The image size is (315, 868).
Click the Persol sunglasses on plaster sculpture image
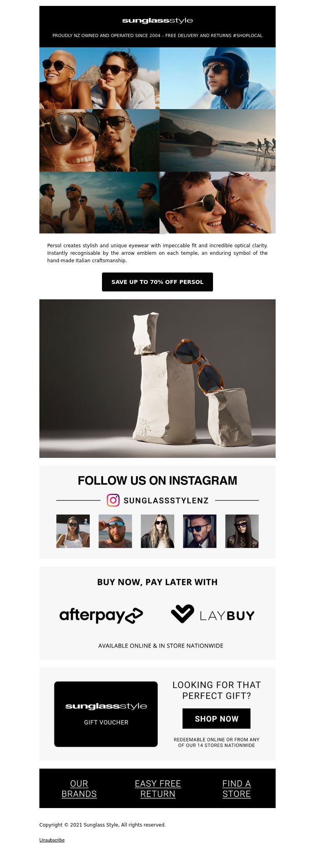click(157, 379)
